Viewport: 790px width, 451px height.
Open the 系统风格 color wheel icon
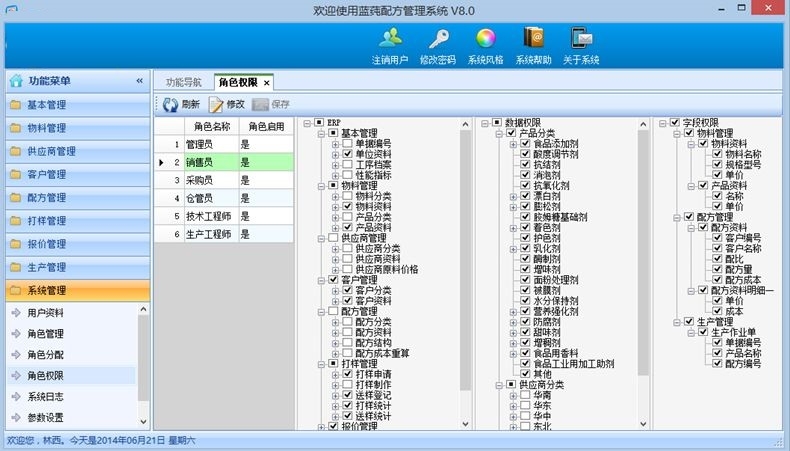pyautogui.click(x=486, y=38)
